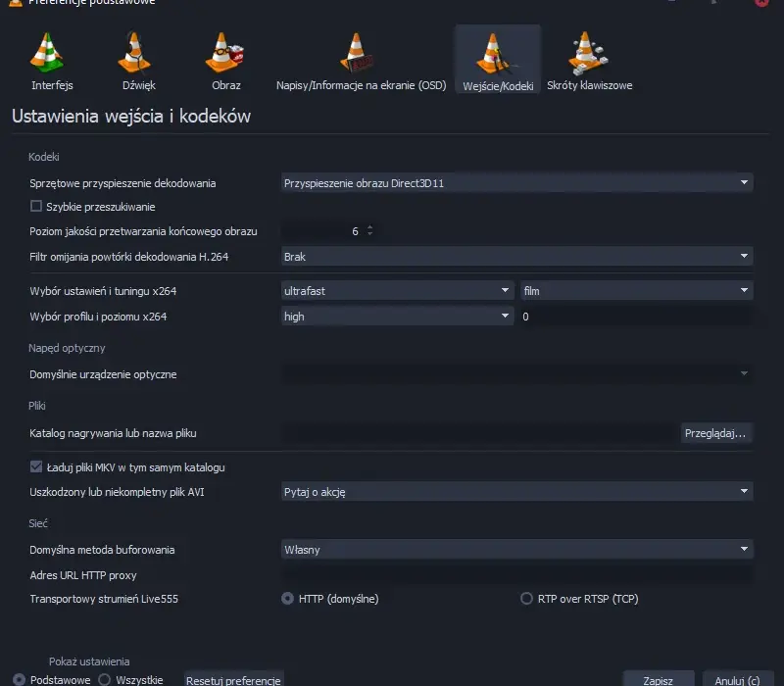Screen dimensions: 784x686
Task: Uncheck Ładuj pliki MKV w tym samym katalogu
Action: (x=36, y=467)
